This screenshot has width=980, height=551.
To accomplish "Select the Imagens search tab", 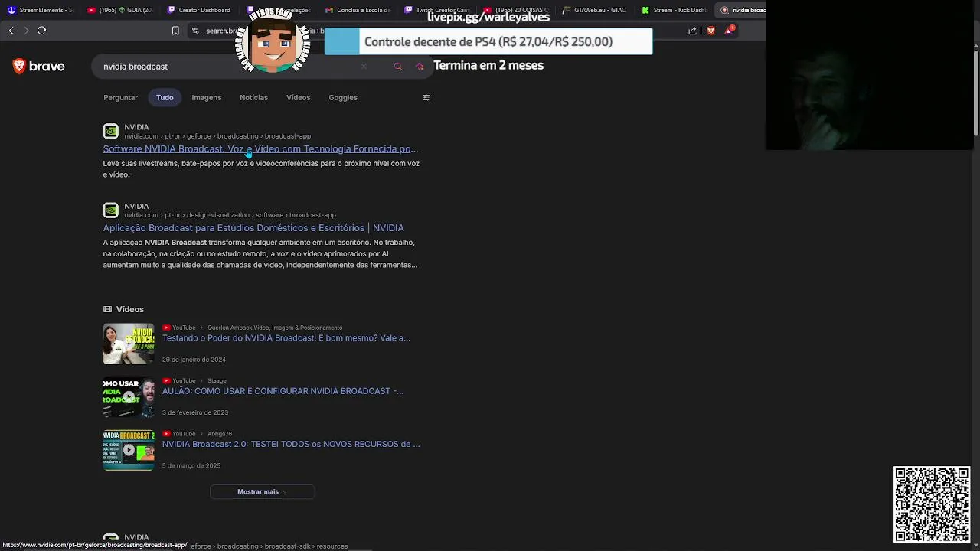I will (x=207, y=97).
